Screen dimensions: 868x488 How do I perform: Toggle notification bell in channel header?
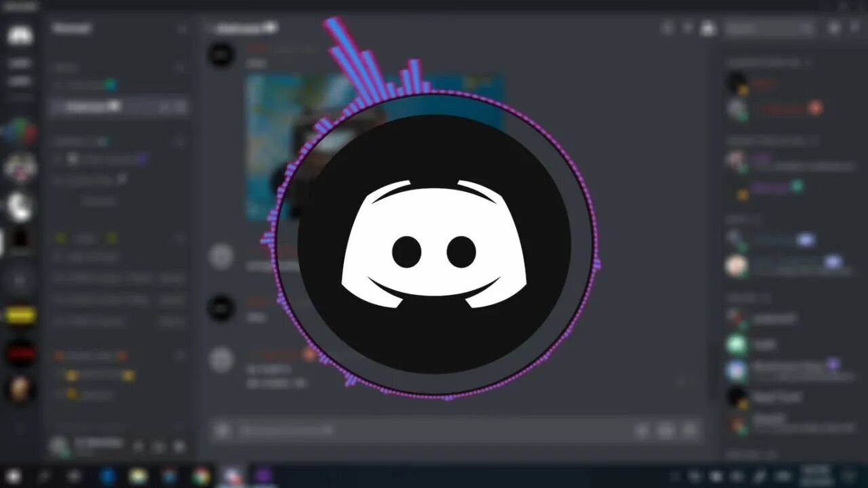[668, 28]
